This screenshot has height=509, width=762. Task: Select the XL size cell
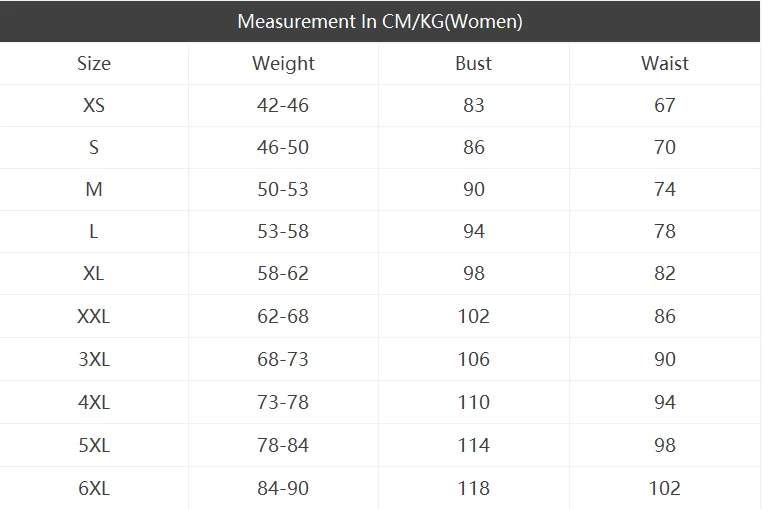pyautogui.click(x=94, y=273)
